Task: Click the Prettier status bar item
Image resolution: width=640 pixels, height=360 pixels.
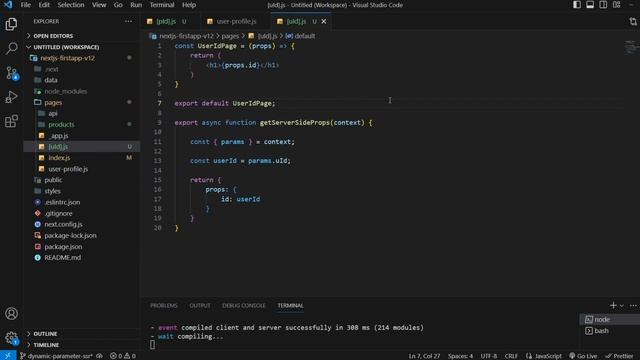Action: pyautogui.click(x=619, y=356)
